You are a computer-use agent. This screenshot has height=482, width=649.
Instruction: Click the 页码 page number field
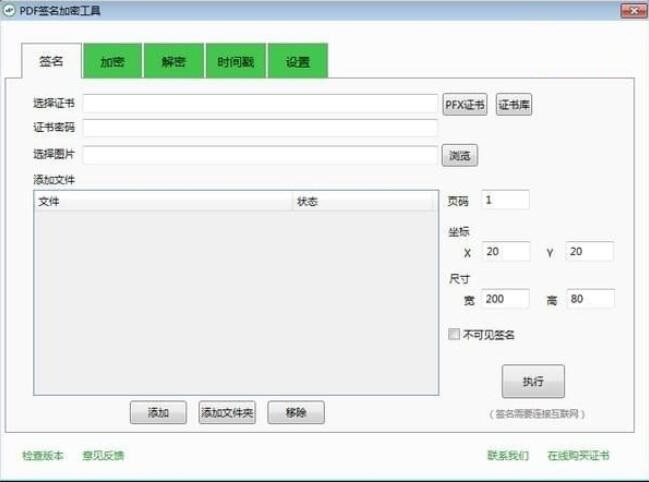tap(505, 200)
